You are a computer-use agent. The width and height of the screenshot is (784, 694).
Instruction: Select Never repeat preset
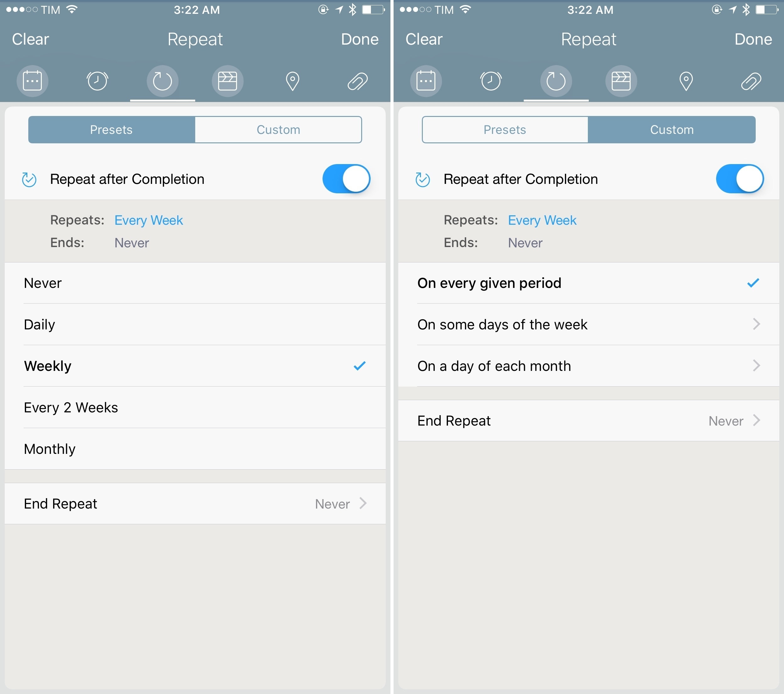(x=194, y=281)
